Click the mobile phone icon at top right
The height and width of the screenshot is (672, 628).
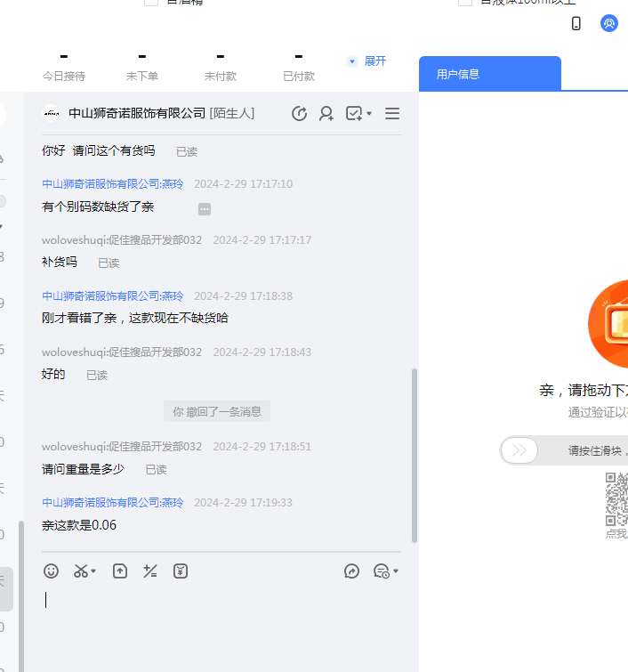[576, 24]
